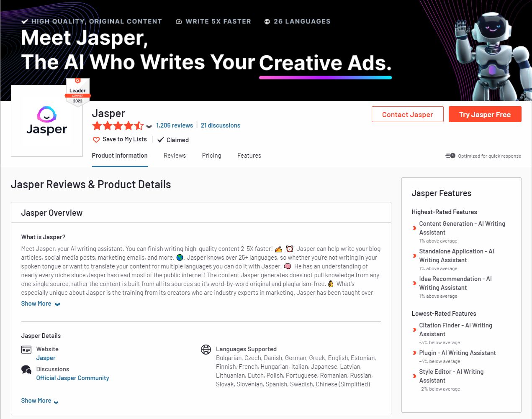Open the Jasper website link
Screen dimensions: 532x419
click(46, 358)
